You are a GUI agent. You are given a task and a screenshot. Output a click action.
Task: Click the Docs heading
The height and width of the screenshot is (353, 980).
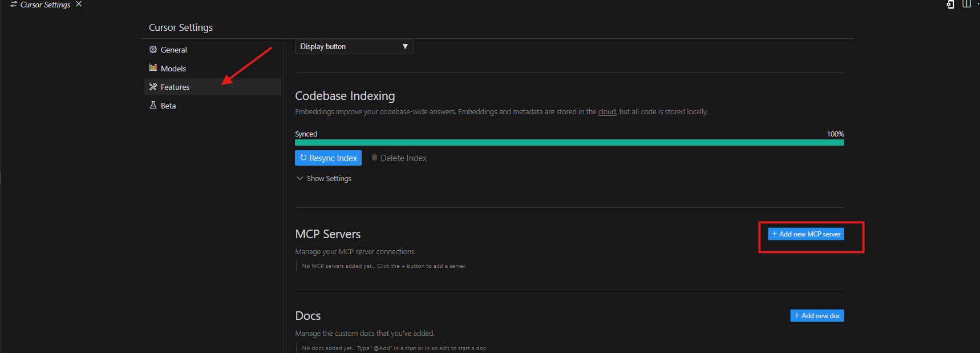308,316
